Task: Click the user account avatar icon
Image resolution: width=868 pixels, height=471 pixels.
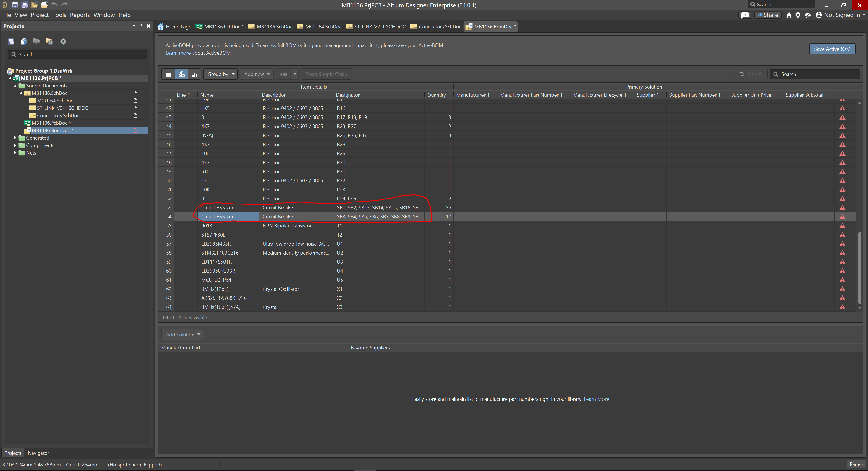Action: point(819,15)
